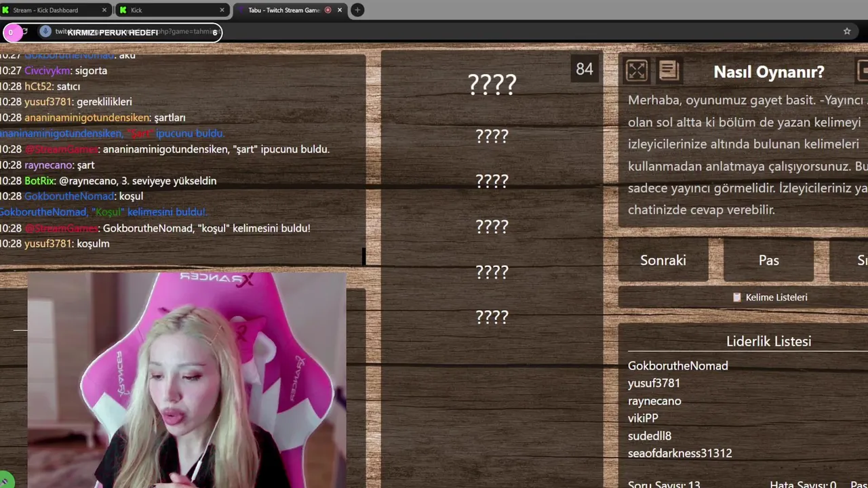Select seaofdarkness31312 in leaderboard list
This screenshot has height=488, width=868.
point(680,453)
